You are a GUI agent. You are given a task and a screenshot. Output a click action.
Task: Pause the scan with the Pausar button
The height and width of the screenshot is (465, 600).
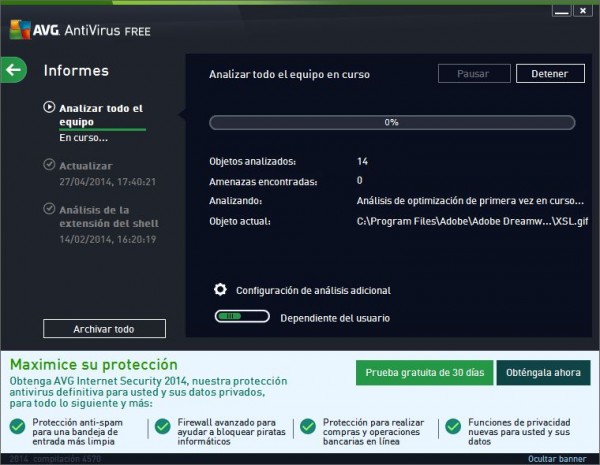(x=474, y=73)
